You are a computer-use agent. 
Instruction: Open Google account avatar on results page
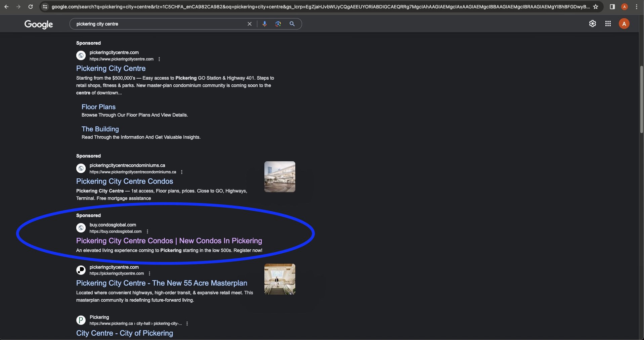624,24
